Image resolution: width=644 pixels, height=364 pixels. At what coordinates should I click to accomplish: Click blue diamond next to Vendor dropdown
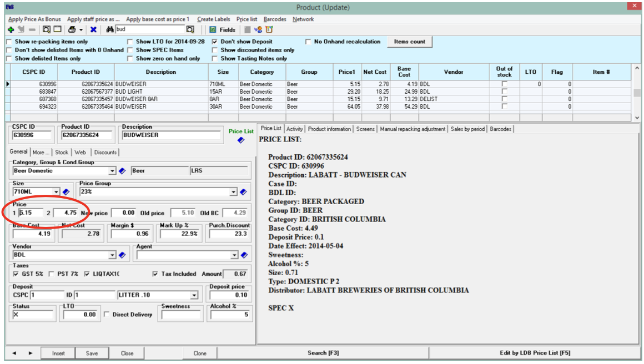coord(122,255)
